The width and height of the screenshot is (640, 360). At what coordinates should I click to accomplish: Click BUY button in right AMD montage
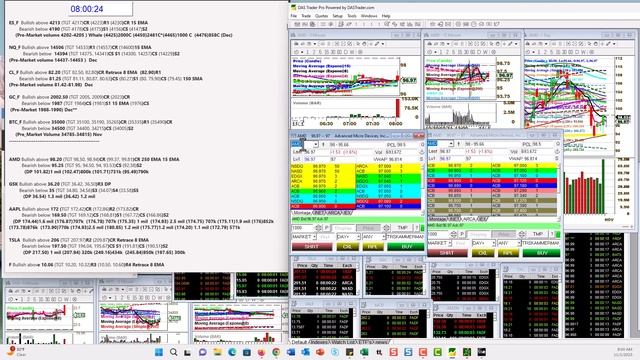point(542,253)
